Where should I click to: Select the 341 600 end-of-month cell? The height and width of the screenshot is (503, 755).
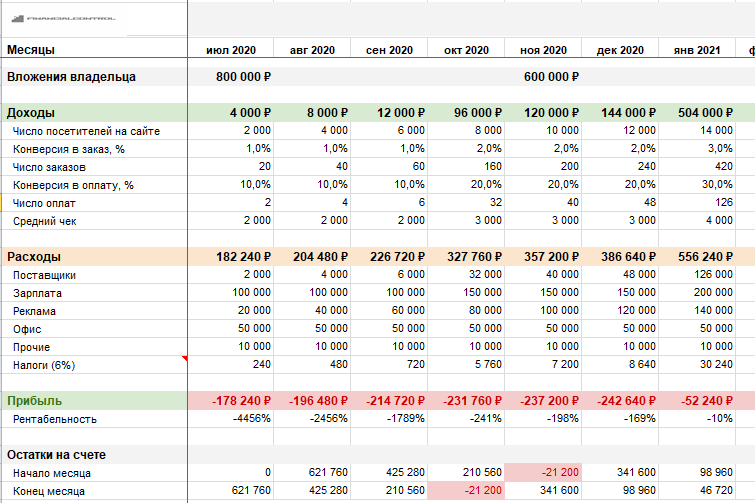(543, 490)
